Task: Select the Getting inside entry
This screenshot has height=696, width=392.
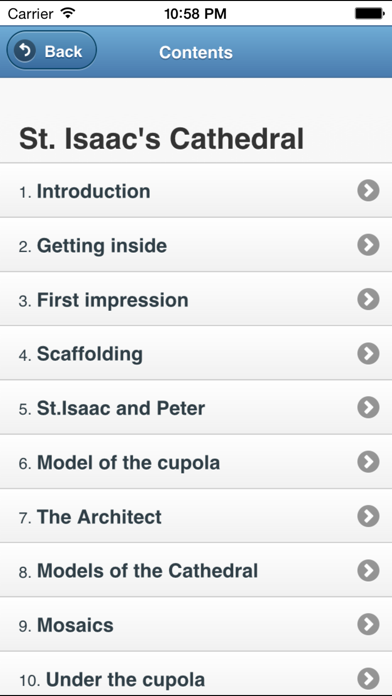Action: click(196, 245)
